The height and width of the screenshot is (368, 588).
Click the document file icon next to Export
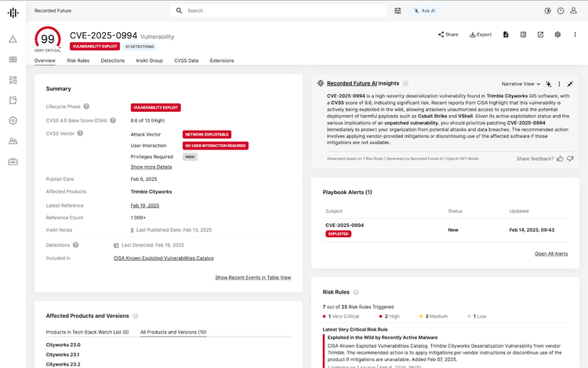click(x=506, y=34)
